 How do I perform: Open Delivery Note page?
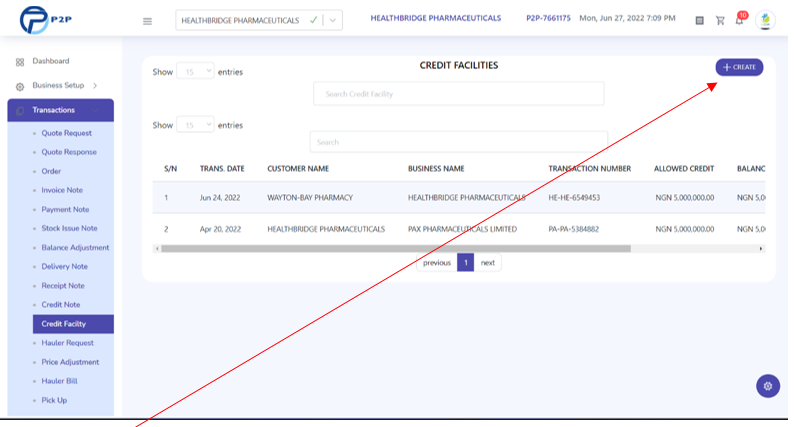pos(64,266)
